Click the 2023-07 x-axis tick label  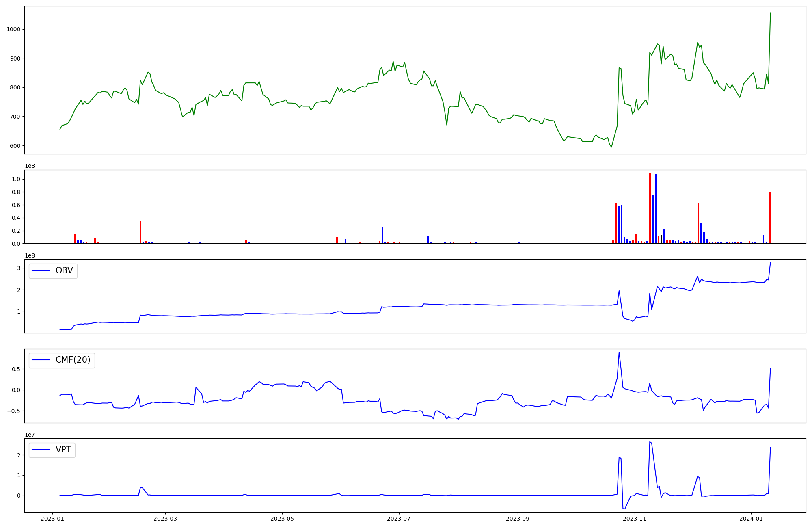pyautogui.click(x=399, y=519)
